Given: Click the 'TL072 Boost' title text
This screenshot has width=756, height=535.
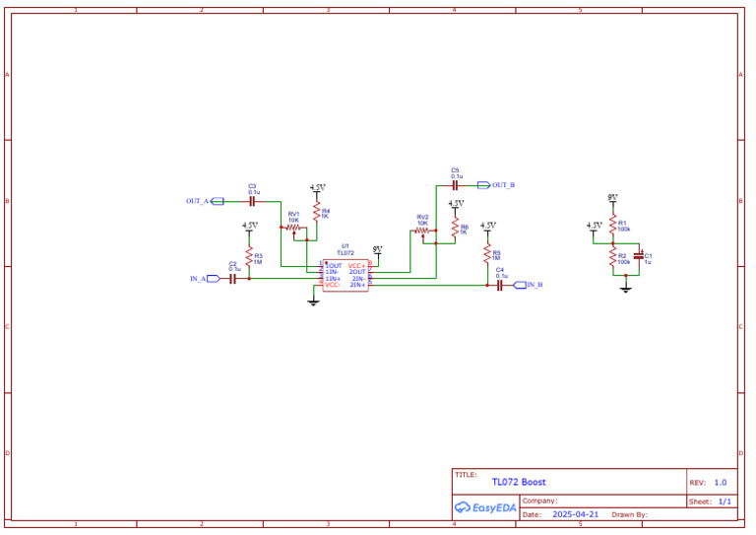Looking at the screenshot, I should point(519,482).
